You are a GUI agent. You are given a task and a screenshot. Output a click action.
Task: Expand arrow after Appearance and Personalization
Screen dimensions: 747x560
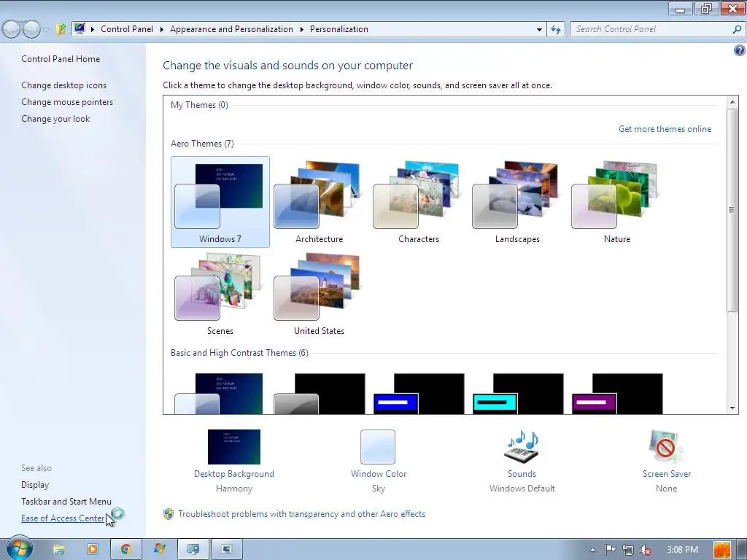click(x=301, y=29)
